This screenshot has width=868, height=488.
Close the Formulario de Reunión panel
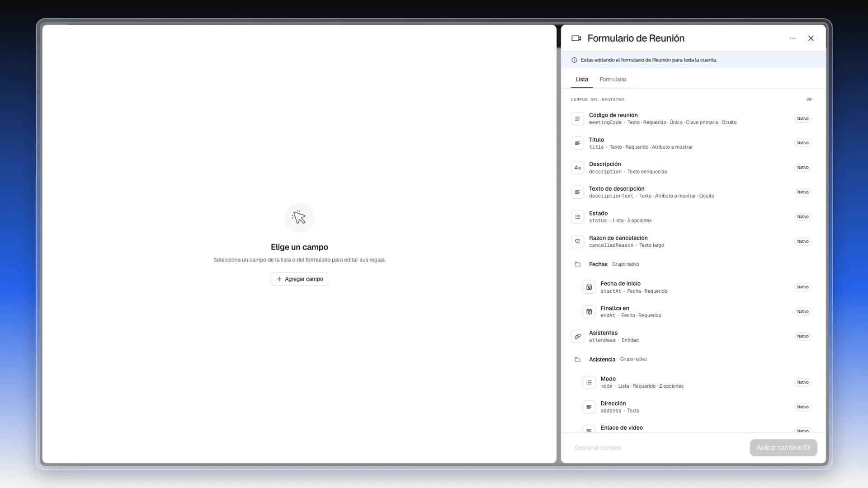(811, 38)
